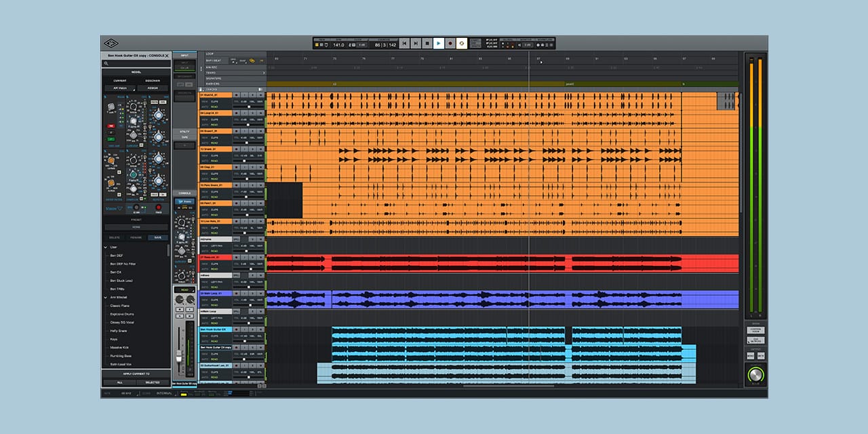The height and width of the screenshot is (434, 868).
Task: Expand the TEMPO timeline row chevron
Action: 264,73
